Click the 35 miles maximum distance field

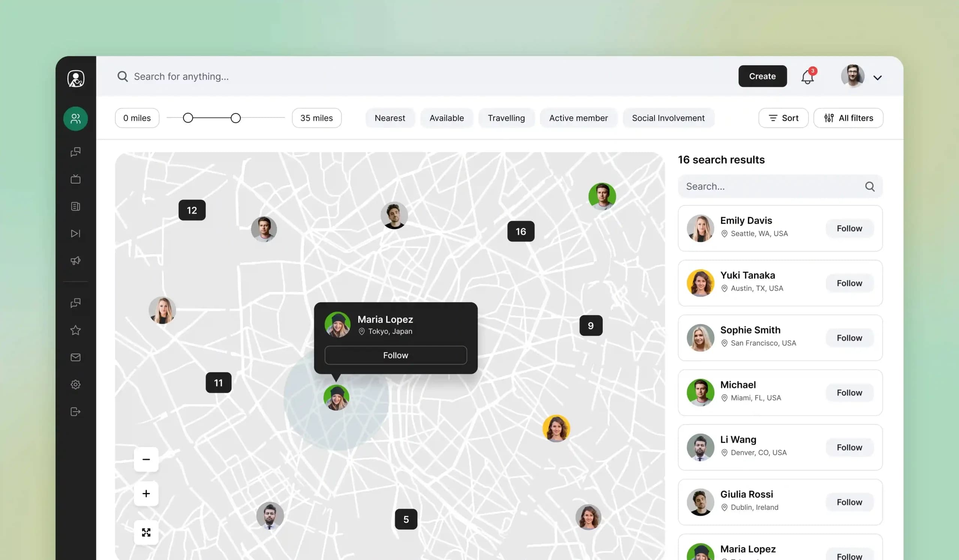317,118
